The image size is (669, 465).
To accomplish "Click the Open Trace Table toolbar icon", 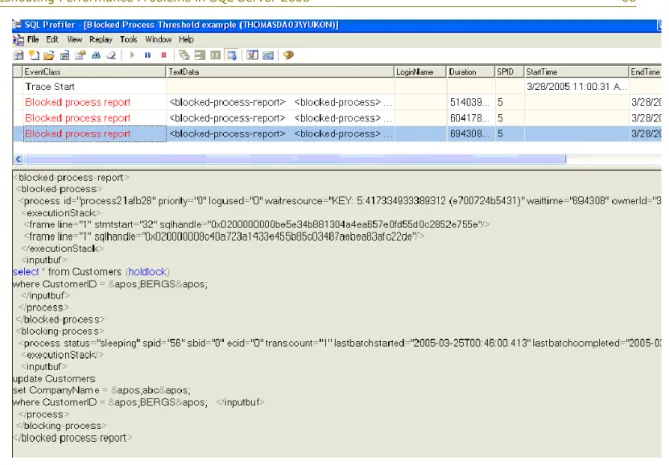I will coord(64,55).
